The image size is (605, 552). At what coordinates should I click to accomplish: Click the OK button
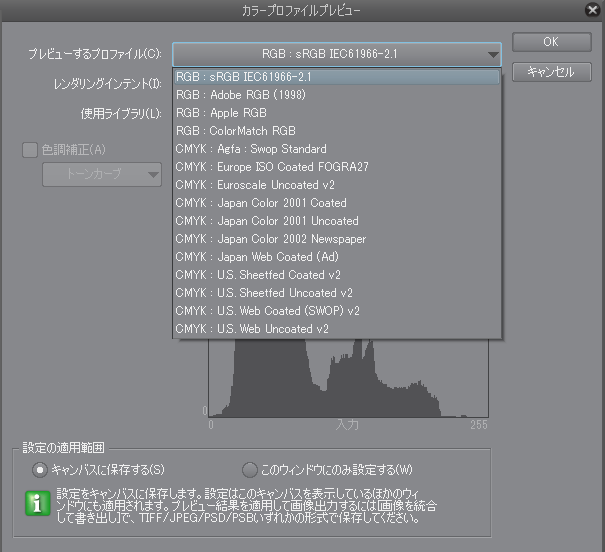[x=550, y=43]
